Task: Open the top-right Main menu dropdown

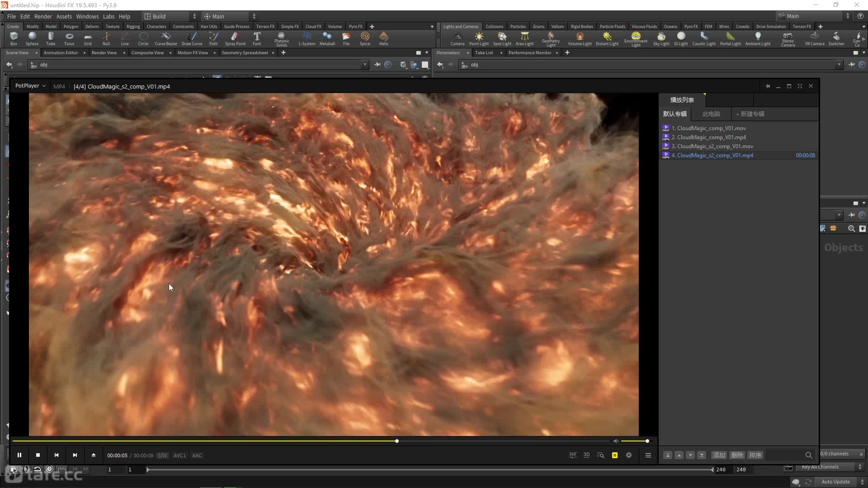Action: (x=814, y=16)
